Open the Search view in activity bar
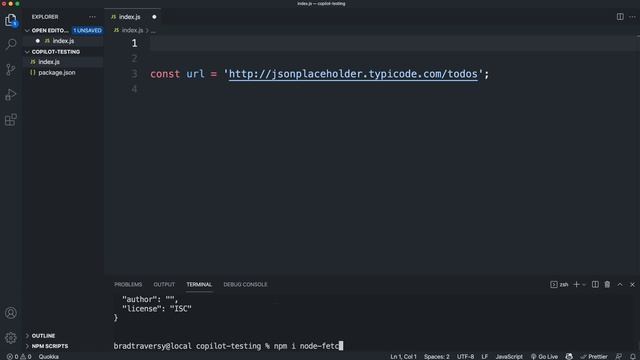This screenshot has height=360, width=640. [11, 44]
